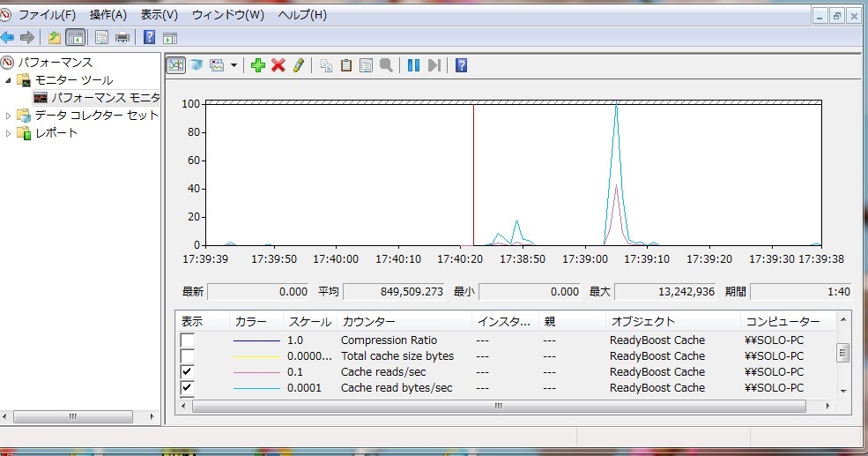This screenshot has width=868, height=456.
Task: Expand the データ コレクター セット tree node
Action: click(x=9, y=116)
